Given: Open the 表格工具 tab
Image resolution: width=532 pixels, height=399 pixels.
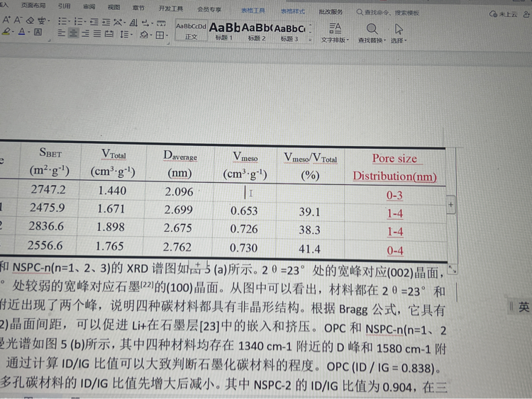Looking at the screenshot, I should coord(253,11).
